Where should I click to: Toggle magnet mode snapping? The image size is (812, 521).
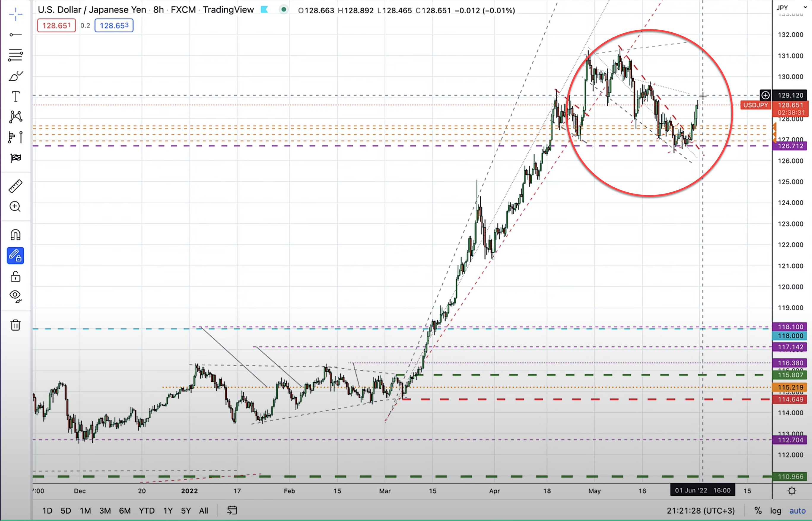(x=15, y=235)
